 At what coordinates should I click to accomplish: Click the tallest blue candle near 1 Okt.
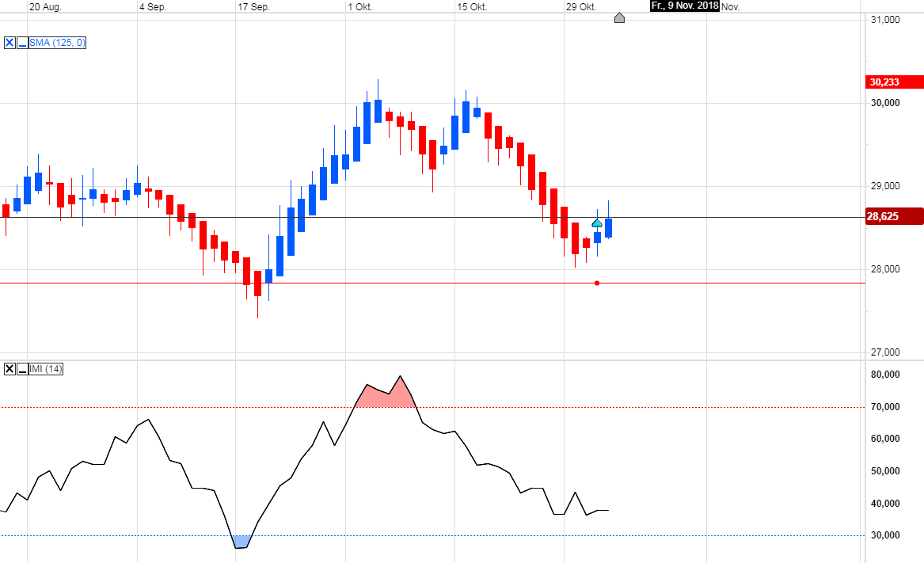tap(367, 123)
